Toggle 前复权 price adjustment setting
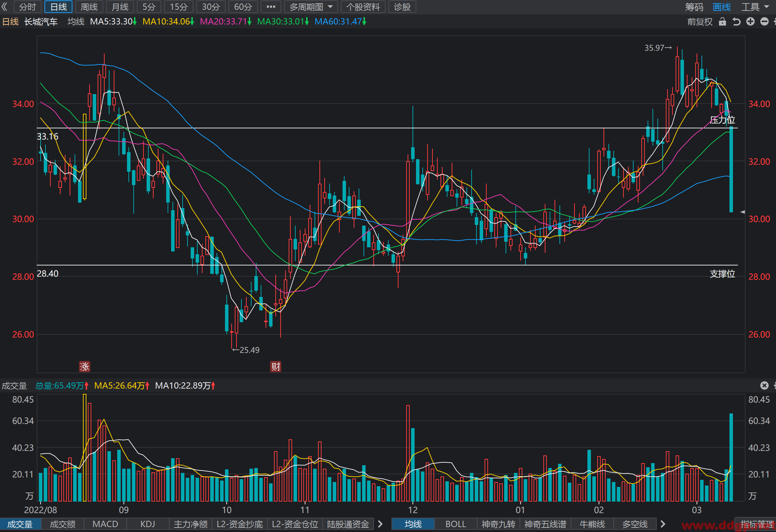 coord(700,22)
